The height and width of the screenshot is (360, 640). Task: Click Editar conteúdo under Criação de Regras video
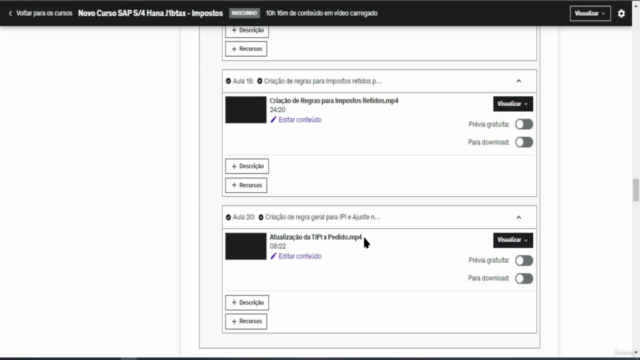[300, 120]
